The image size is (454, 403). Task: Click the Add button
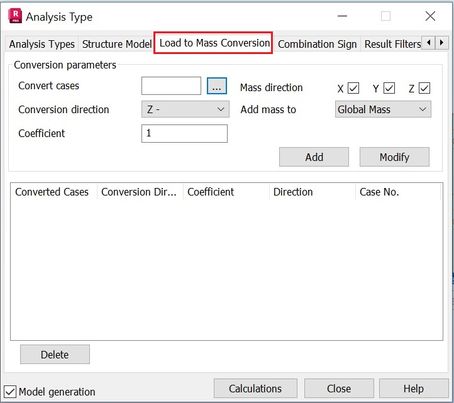tap(314, 157)
